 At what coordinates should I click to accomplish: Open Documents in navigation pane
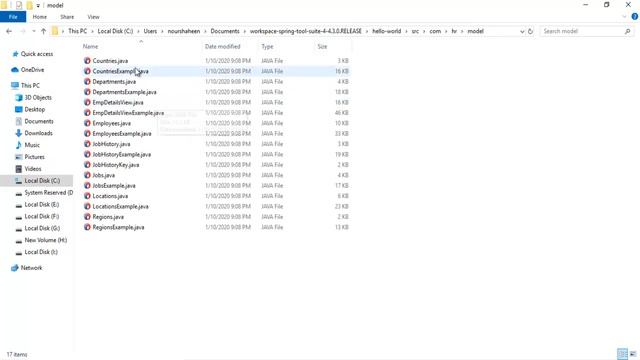click(38, 121)
